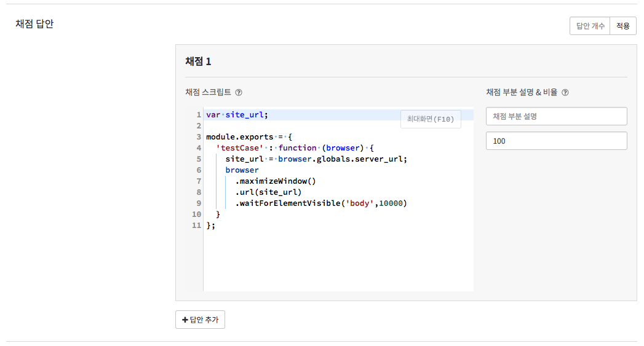The width and height of the screenshot is (644, 346).
Task: Click help icon beside 채점 부분 설명 & 비율
Action: (x=565, y=93)
